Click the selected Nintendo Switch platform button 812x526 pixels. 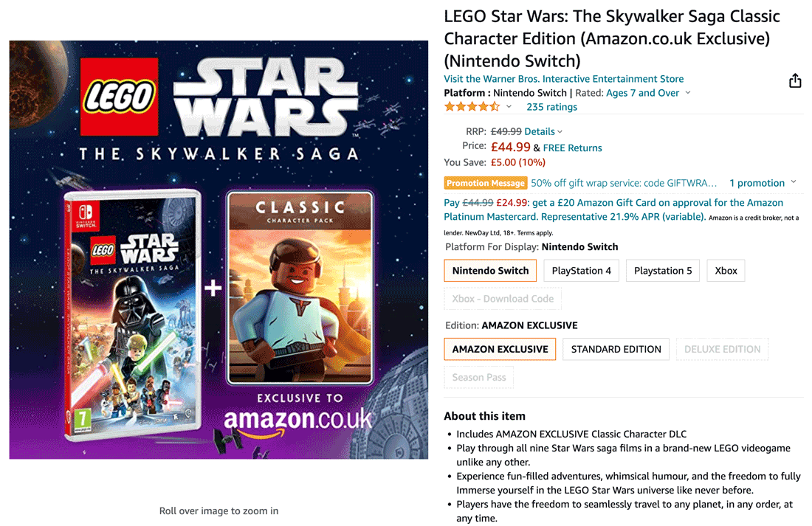point(490,271)
